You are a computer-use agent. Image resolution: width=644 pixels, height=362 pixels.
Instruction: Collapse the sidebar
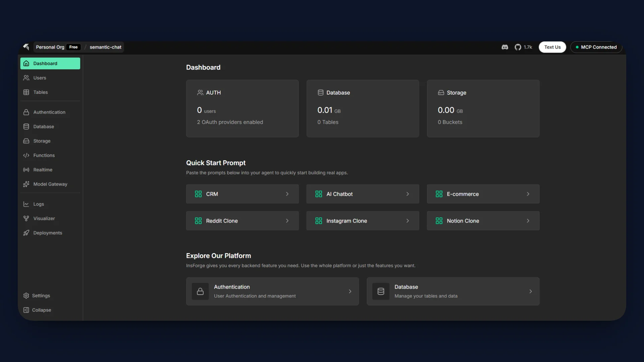click(41, 310)
